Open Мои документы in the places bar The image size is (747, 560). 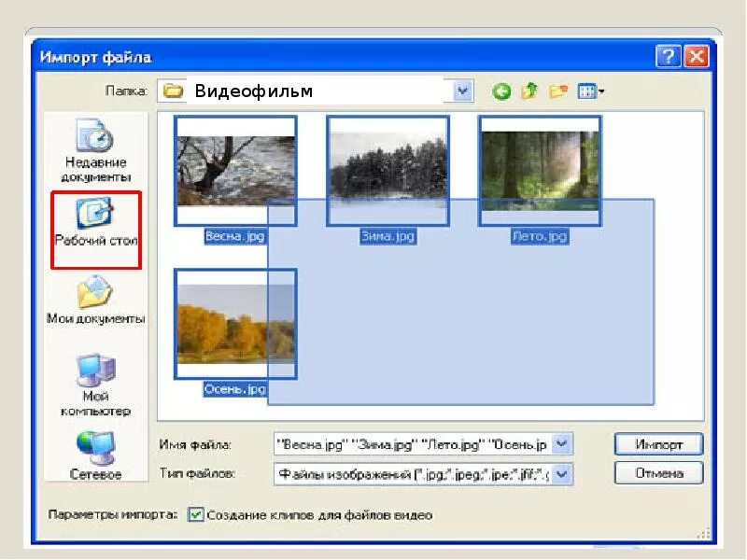click(96, 300)
